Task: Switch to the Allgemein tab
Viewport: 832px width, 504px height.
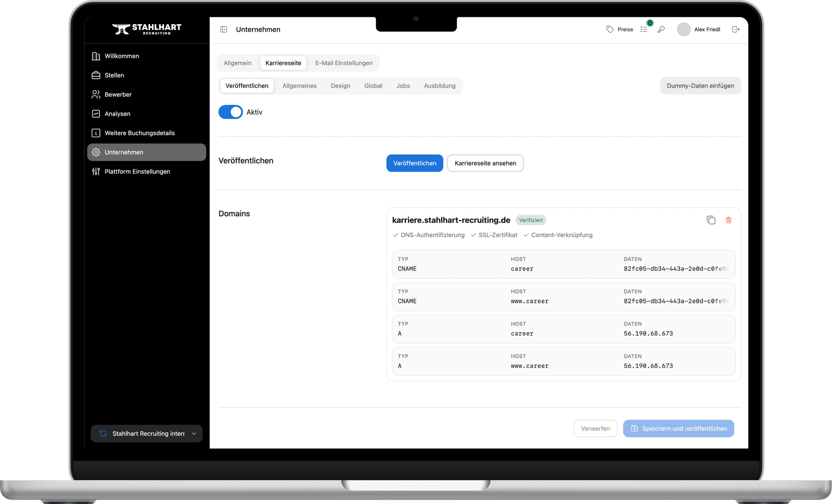Action: [x=237, y=63]
